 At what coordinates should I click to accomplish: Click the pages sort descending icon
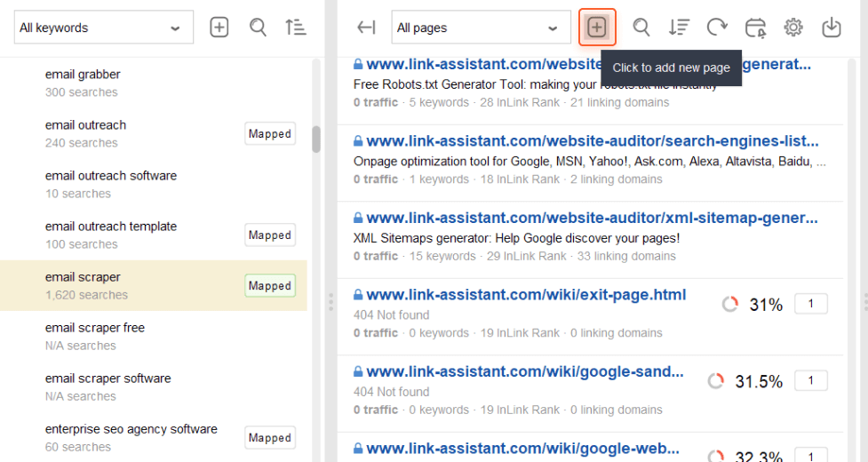(680, 28)
